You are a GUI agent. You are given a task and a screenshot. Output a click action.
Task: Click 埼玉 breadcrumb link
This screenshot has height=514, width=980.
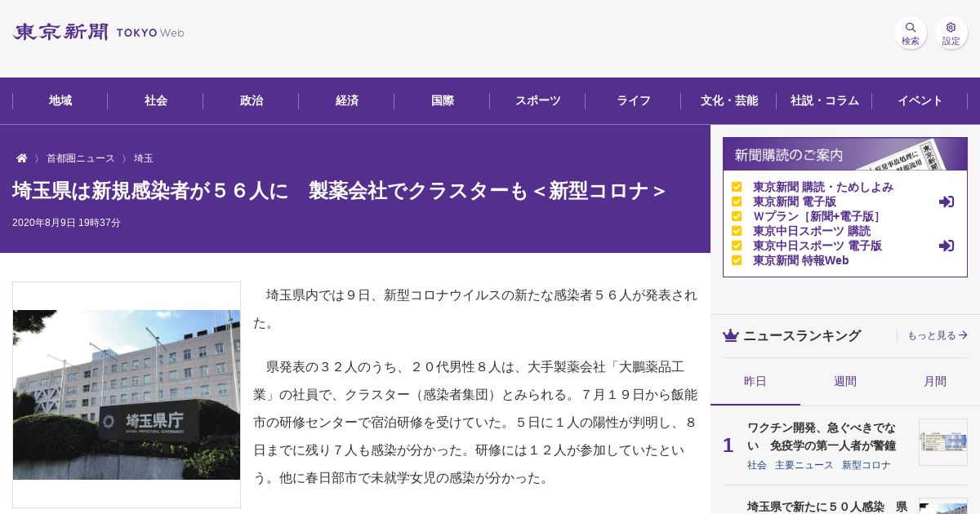[144, 158]
